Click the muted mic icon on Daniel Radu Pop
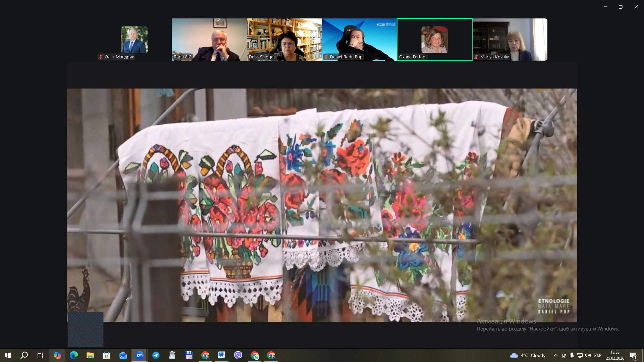 (326, 57)
